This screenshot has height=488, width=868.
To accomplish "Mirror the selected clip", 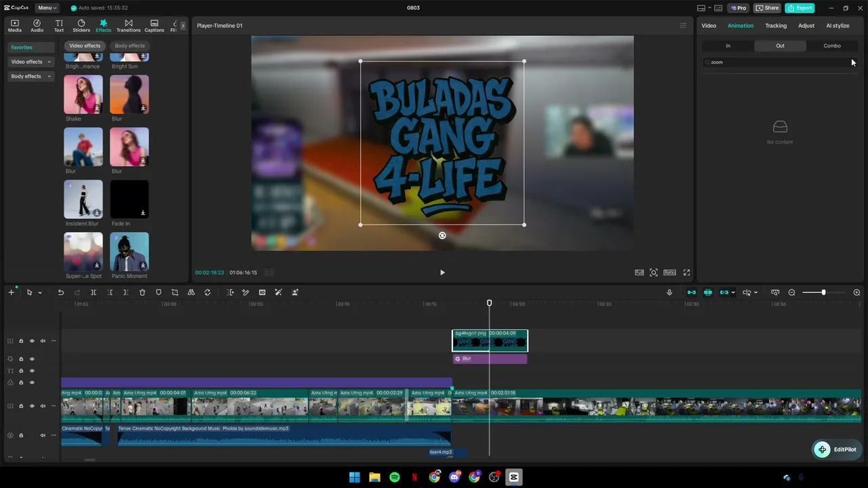I will coord(191,293).
